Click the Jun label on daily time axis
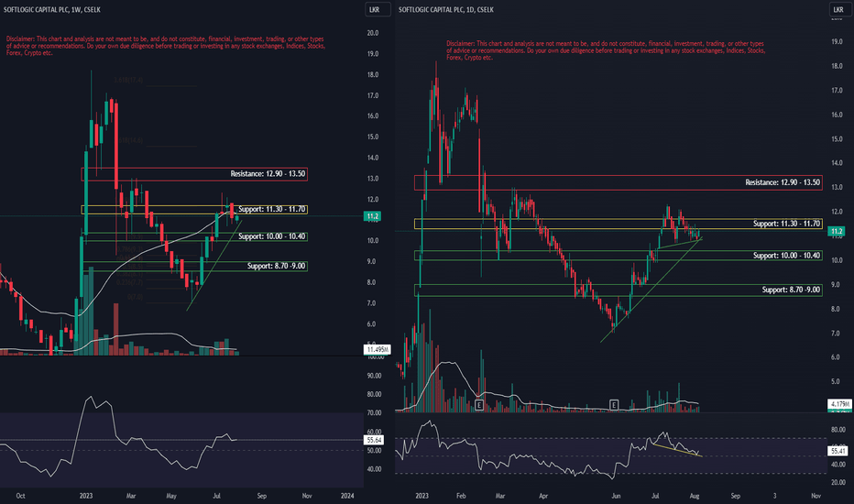This screenshot has height=504, width=854. coord(616,496)
